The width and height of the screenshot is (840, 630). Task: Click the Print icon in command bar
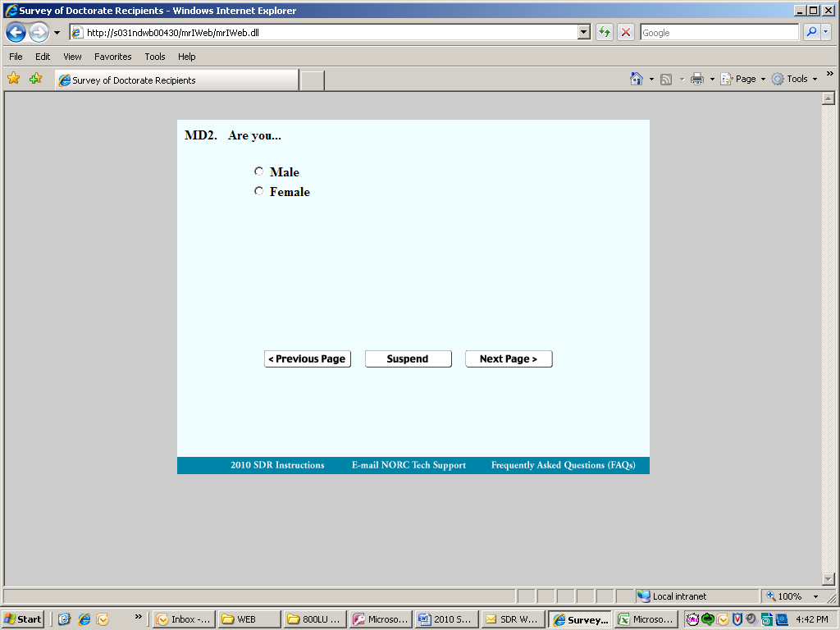pyautogui.click(x=697, y=79)
